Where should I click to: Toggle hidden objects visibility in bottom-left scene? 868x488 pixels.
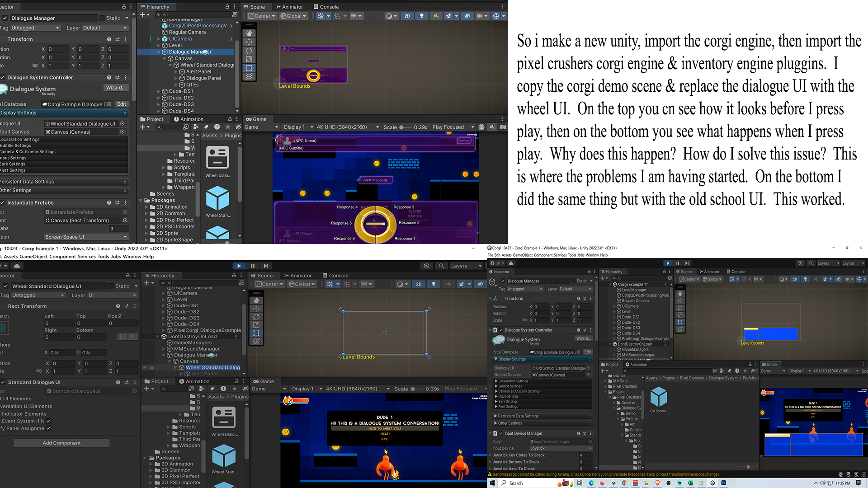(481, 284)
